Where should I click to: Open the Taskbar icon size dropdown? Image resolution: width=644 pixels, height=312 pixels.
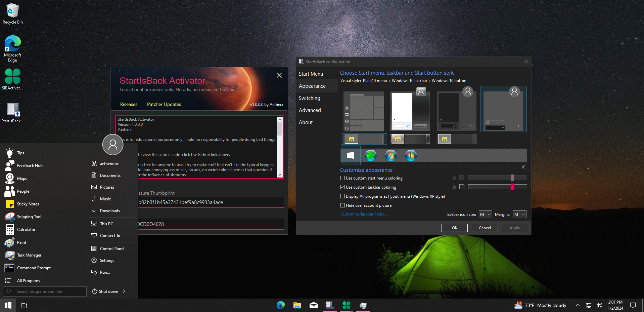(486, 214)
